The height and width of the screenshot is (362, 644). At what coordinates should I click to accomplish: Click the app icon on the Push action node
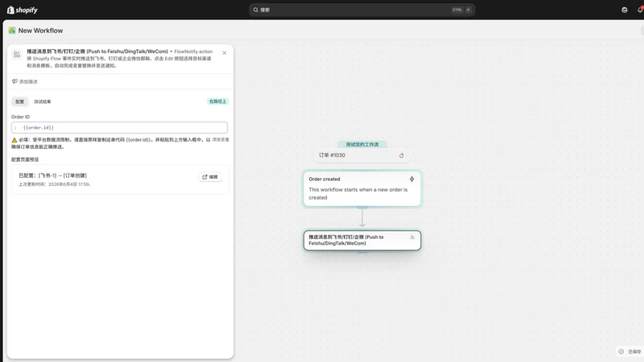tap(412, 237)
